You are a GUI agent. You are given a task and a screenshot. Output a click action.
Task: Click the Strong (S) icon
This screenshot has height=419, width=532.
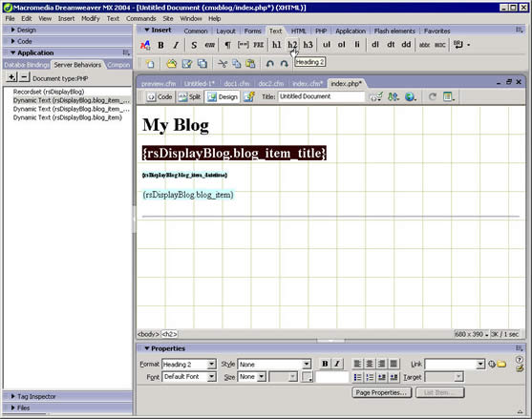coord(194,45)
